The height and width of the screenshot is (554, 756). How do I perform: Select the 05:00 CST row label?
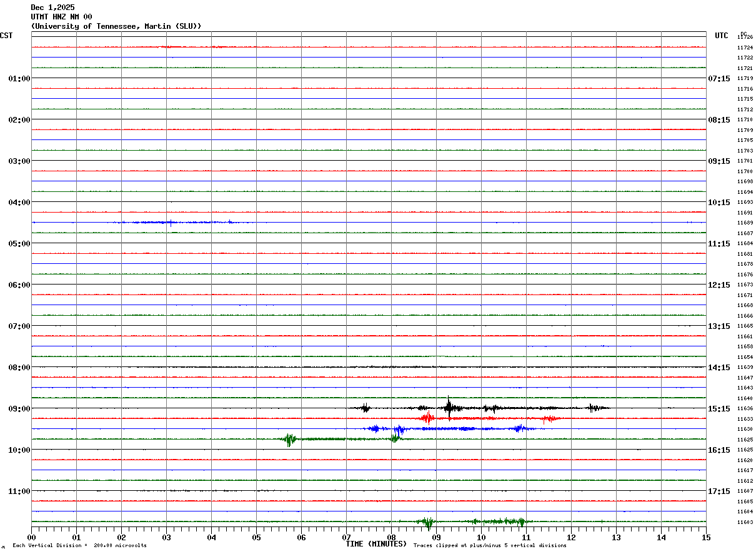pyautogui.click(x=19, y=244)
